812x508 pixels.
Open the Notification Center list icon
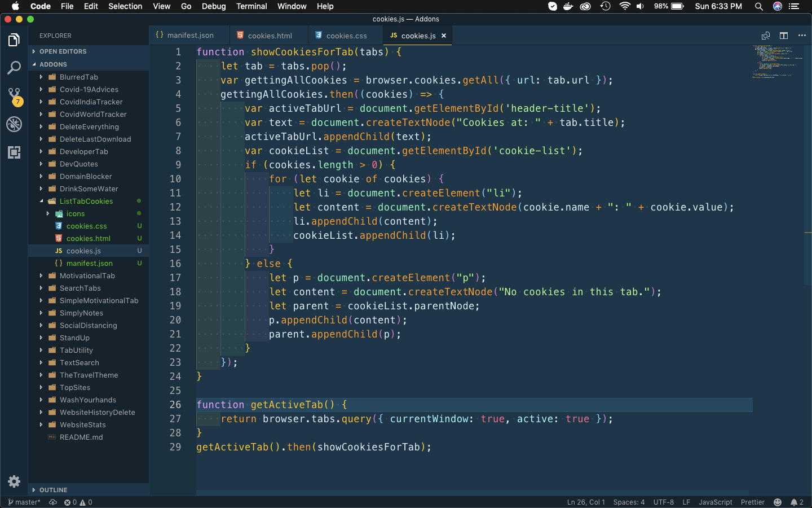(x=795, y=6)
